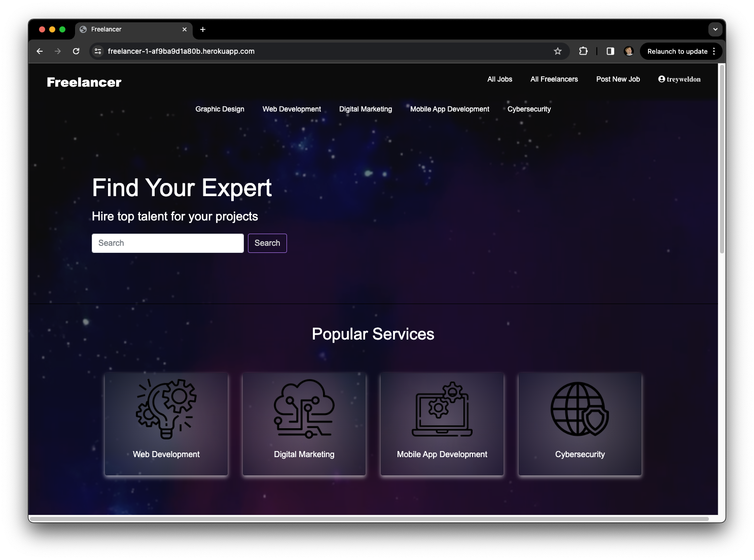This screenshot has width=754, height=560.
Task: Click the browser address bar URL
Action: (181, 51)
